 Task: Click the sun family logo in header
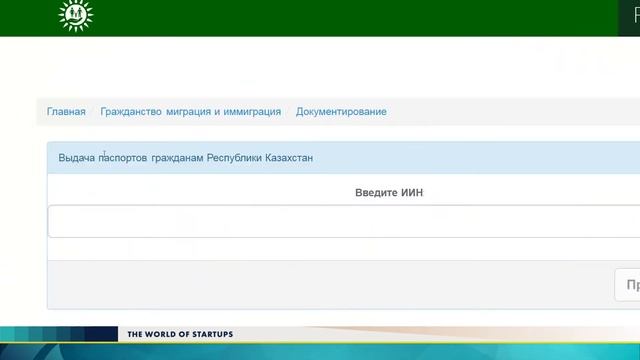pyautogui.click(x=76, y=15)
